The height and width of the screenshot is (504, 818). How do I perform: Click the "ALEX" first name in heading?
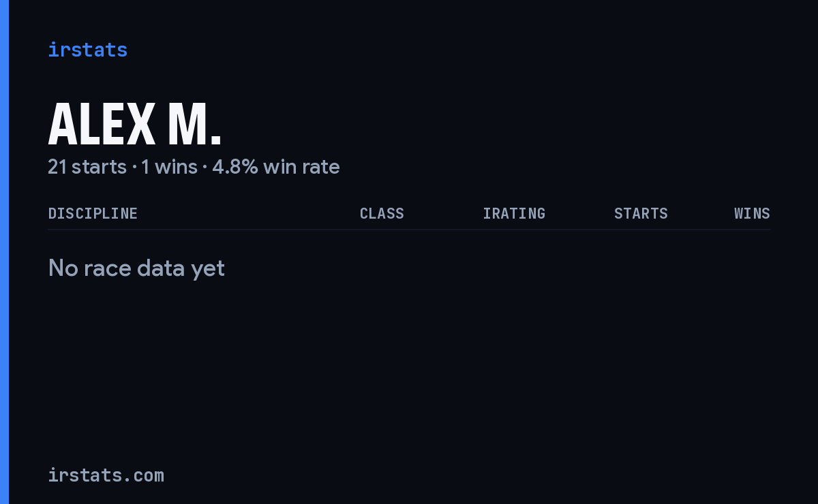click(102, 124)
